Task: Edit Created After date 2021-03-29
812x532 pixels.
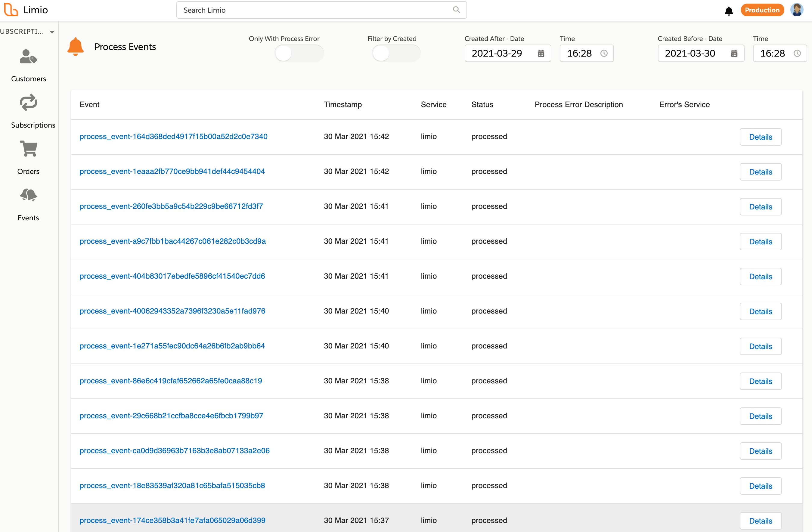Action: (507, 54)
